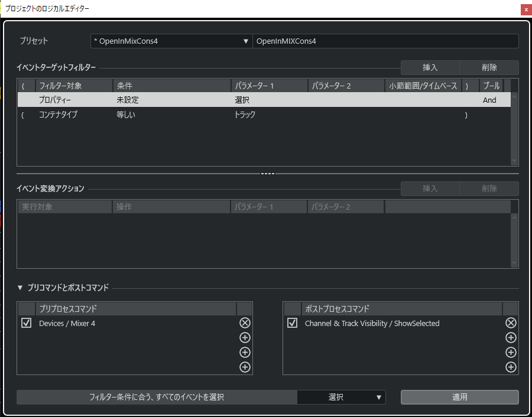Click the top plus icon in pre-process list

pyautogui.click(x=245, y=338)
